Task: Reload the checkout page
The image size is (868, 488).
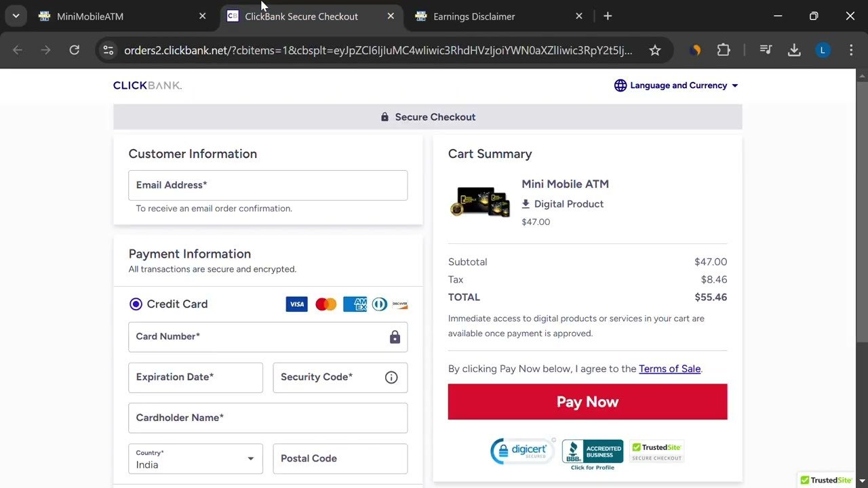Action: 75,50
